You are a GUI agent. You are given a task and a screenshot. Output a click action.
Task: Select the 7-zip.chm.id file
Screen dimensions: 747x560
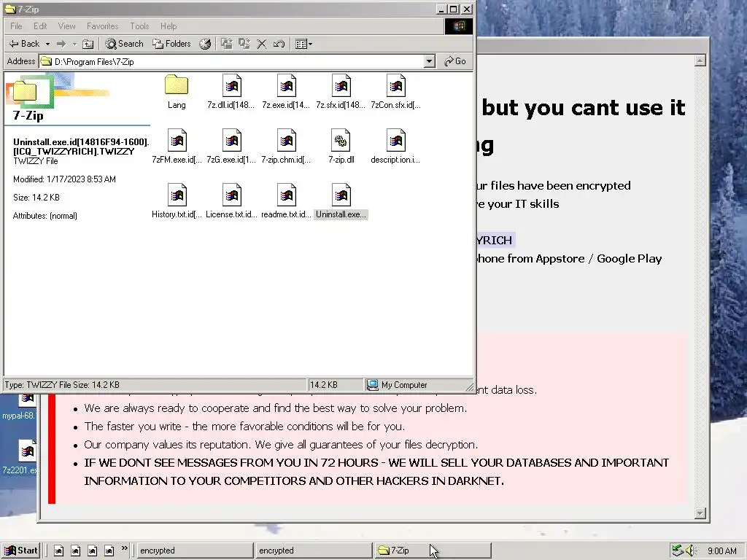pyautogui.click(x=286, y=147)
